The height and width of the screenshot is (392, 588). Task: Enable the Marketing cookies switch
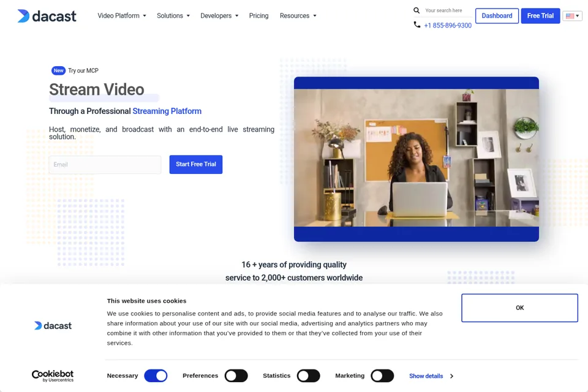click(x=382, y=375)
